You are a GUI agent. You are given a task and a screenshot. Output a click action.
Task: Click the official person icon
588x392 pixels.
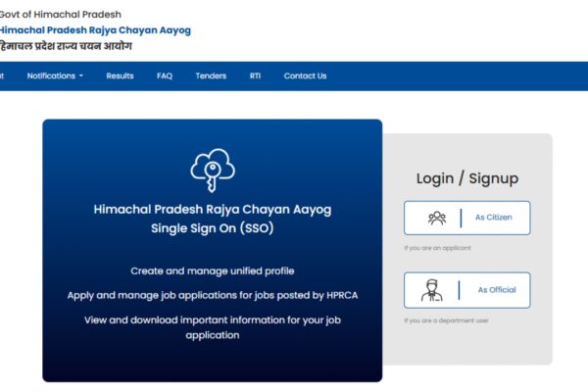coord(431,290)
